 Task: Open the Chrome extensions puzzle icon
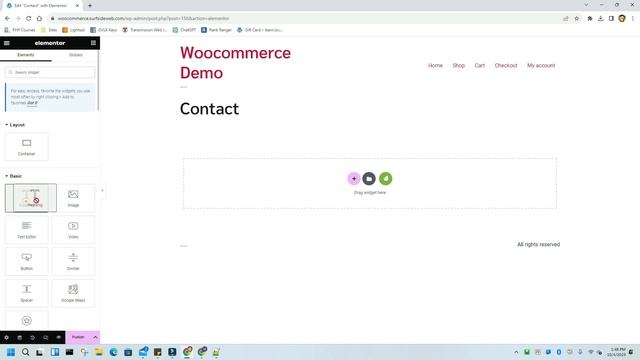point(590,18)
